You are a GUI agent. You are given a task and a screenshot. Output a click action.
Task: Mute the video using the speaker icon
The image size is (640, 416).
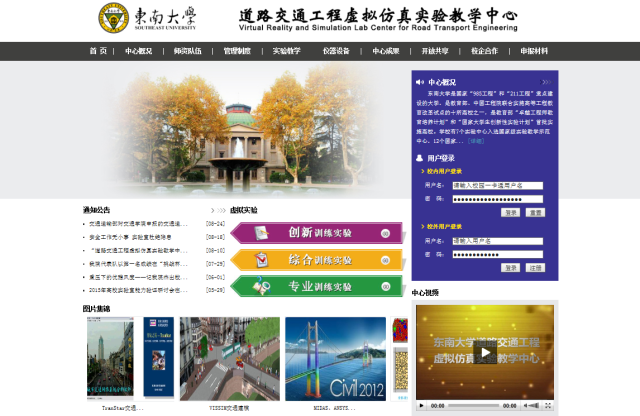pyautogui.click(x=530, y=406)
